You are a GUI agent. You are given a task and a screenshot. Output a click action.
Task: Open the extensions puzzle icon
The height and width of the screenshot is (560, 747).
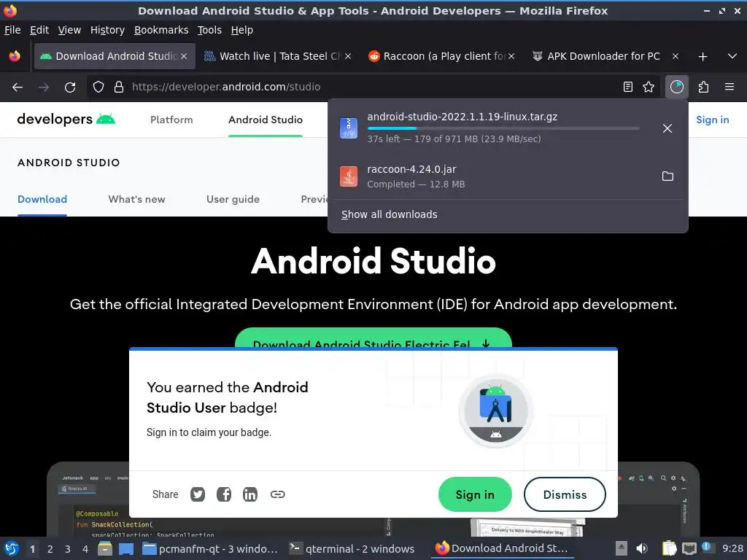(703, 87)
